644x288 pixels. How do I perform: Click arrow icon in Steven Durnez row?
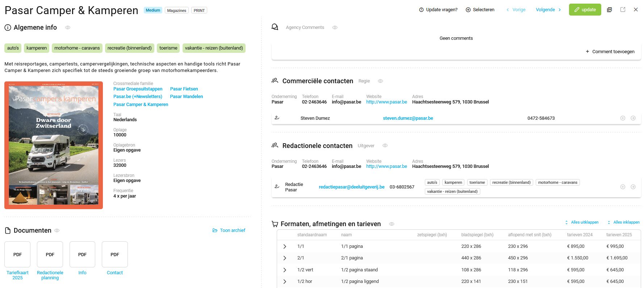tap(633, 118)
